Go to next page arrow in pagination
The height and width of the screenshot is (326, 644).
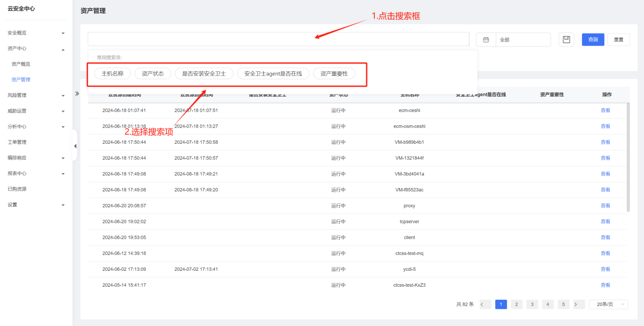coord(576,304)
